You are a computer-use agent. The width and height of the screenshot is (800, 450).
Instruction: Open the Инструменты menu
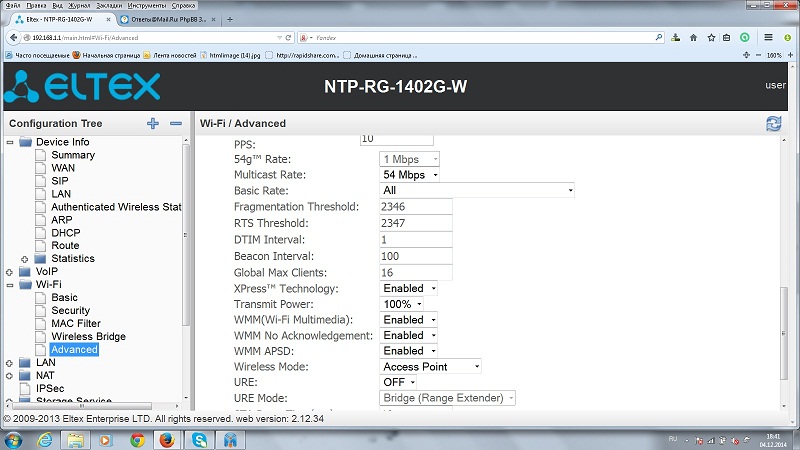pos(147,6)
